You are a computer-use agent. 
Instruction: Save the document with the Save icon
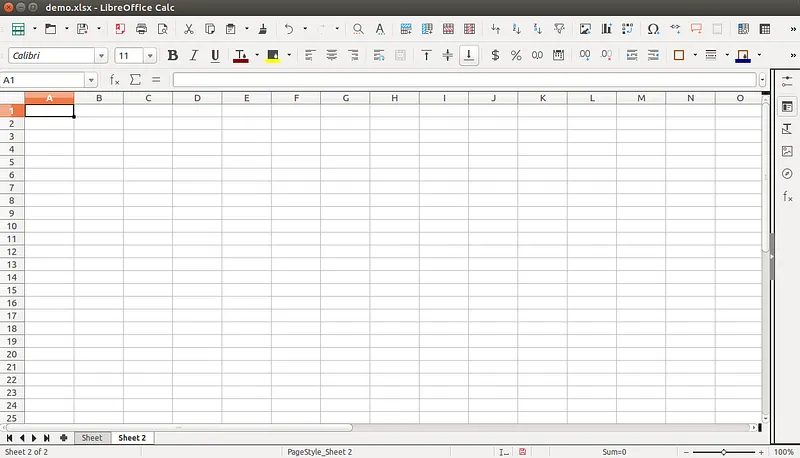click(x=82, y=29)
